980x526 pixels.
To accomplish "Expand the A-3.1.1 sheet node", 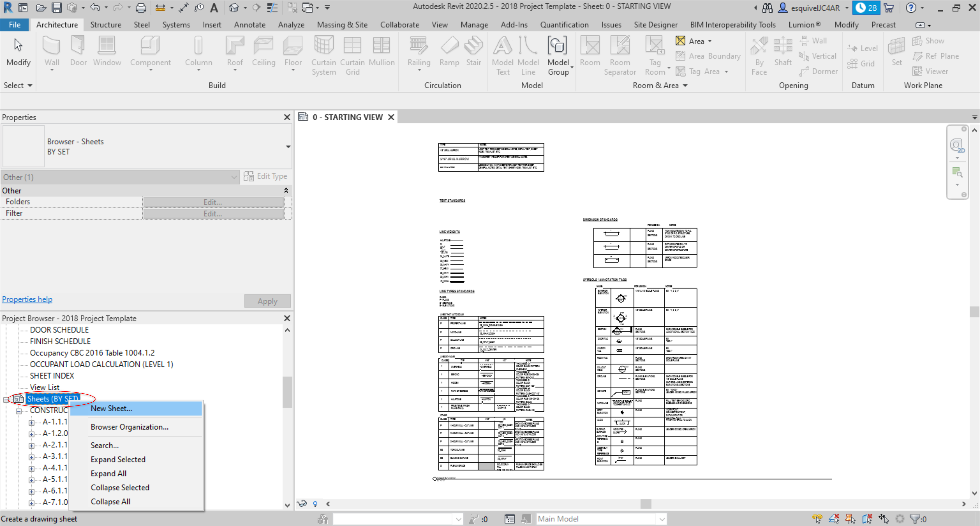I will click(32, 457).
